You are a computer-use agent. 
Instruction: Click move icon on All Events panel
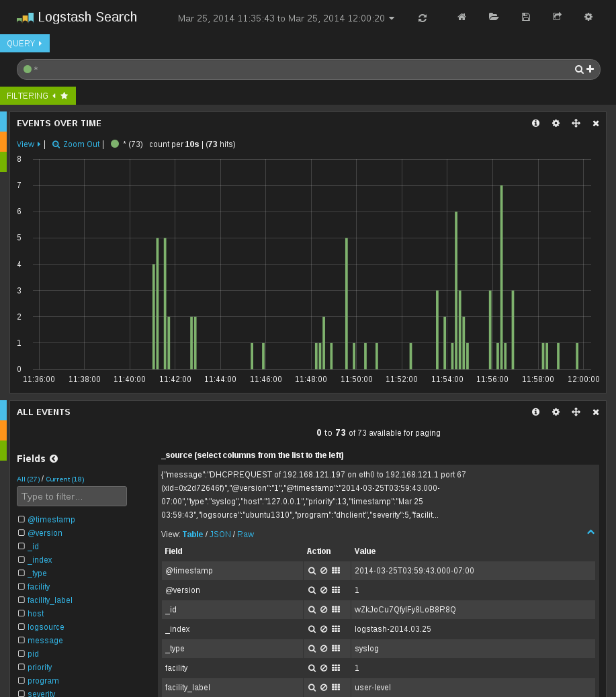[x=576, y=412]
